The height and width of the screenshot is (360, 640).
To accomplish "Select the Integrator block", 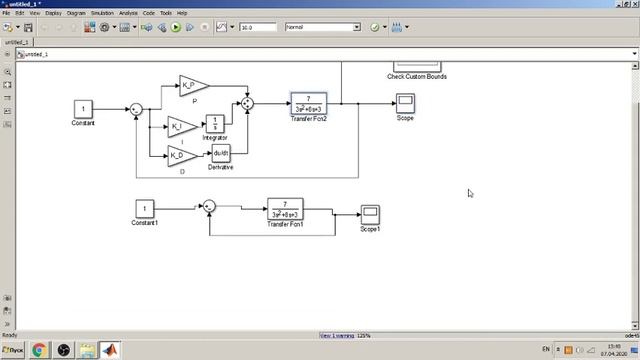I will 215,124.
